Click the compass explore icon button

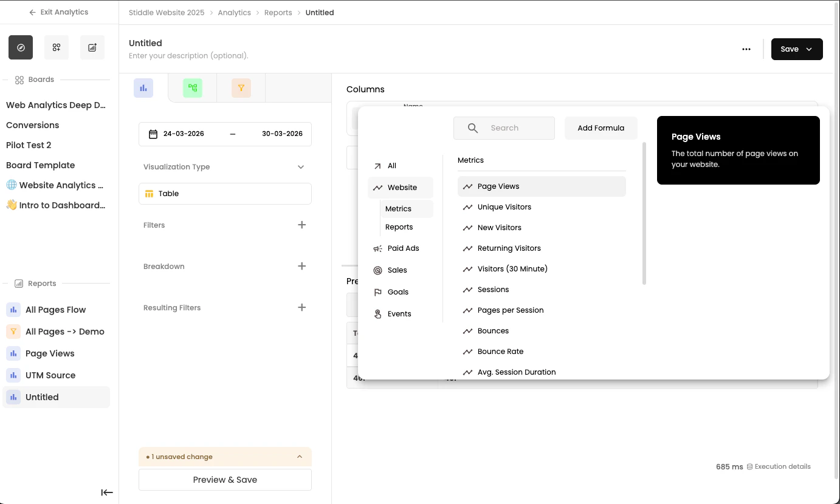(x=21, y=47)
